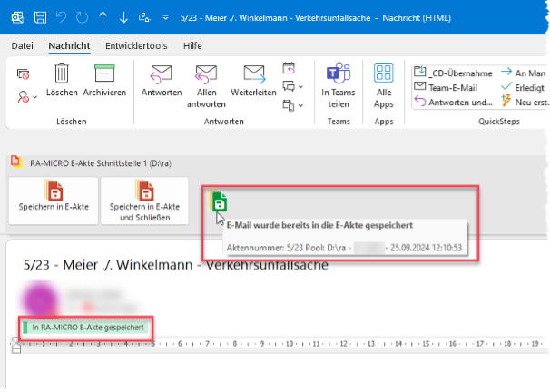Share message via In Teams teilen

point(339,80)
